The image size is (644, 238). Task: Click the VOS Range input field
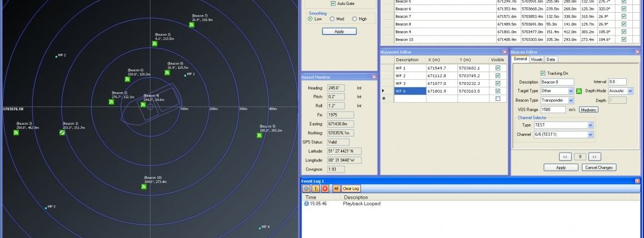click(x=554, y=110)
